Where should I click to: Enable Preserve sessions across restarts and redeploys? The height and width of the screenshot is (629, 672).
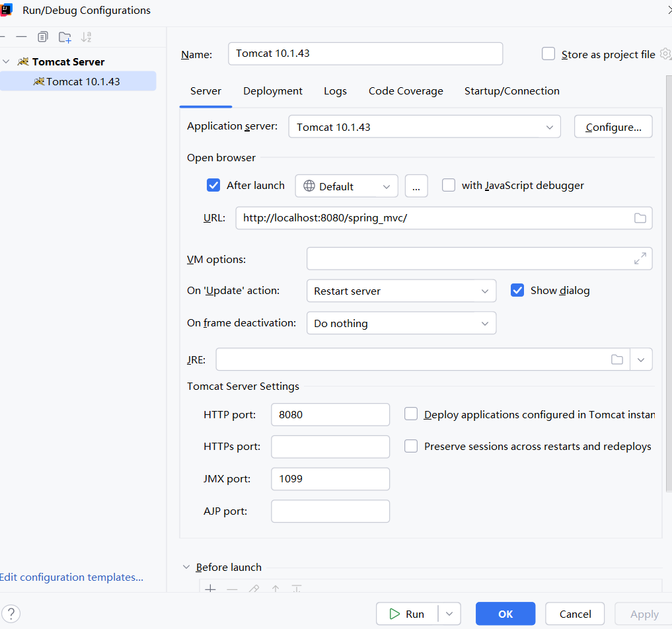tap(411, 446)
